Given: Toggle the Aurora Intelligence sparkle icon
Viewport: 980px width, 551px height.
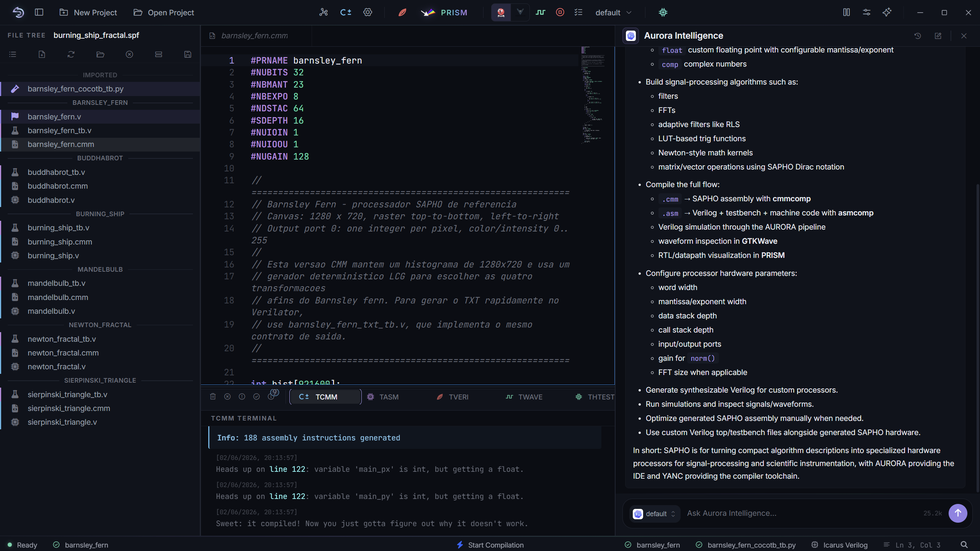Looking at the screenshot, I should (x=887, y=12).
